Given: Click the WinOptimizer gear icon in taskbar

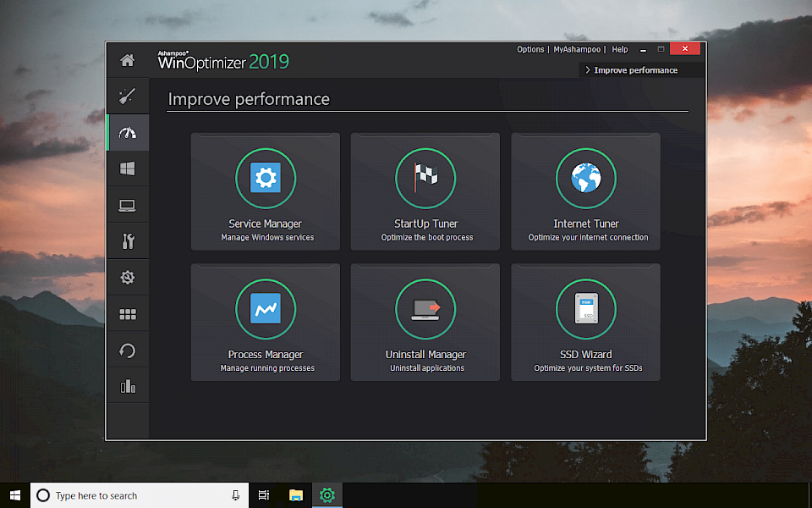Looking at the screenshot, I should pos(327,495).
